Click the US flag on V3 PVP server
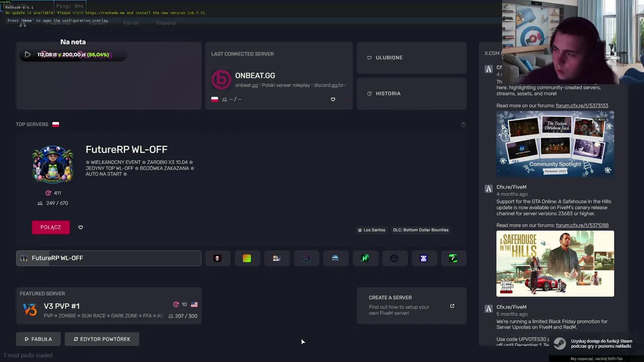This screenshot has height=362, width=644. pyautogui.click(x=194, y=305)
